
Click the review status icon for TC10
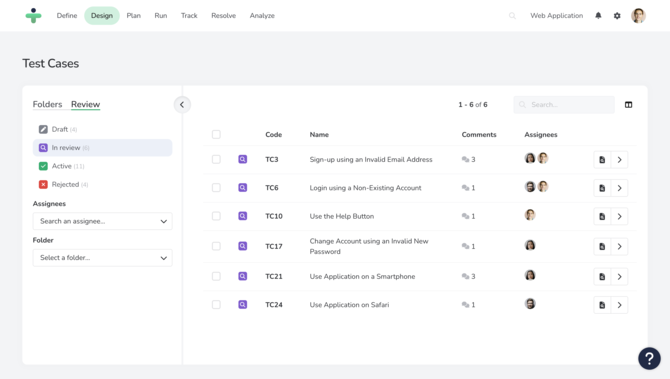click(243, 216)
